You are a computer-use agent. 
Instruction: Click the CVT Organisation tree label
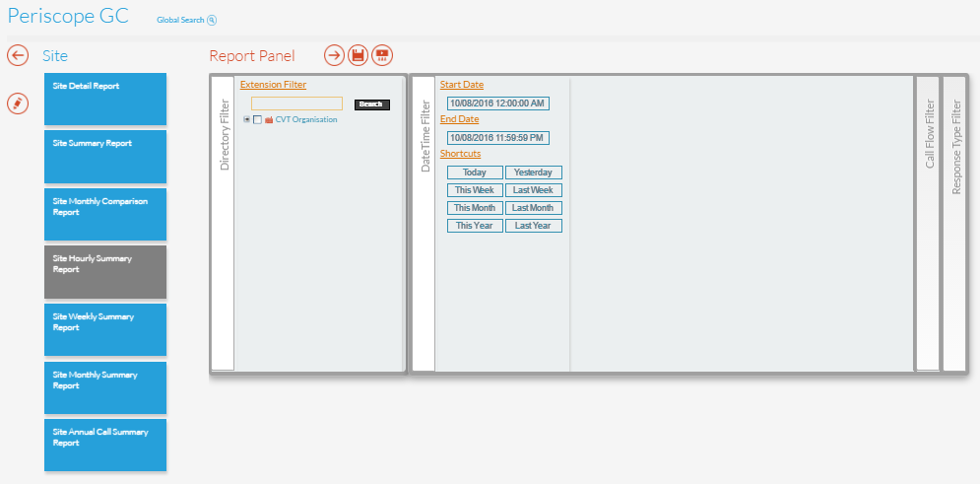[306, 120]
